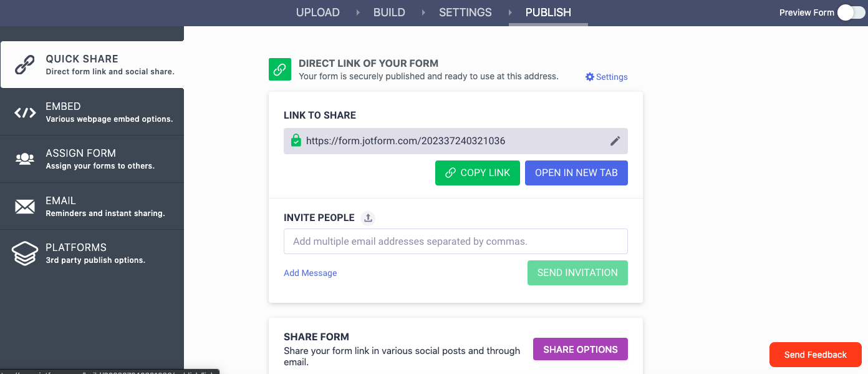
Task: Click the Quick Share chain-link icon
Action: 25,65
